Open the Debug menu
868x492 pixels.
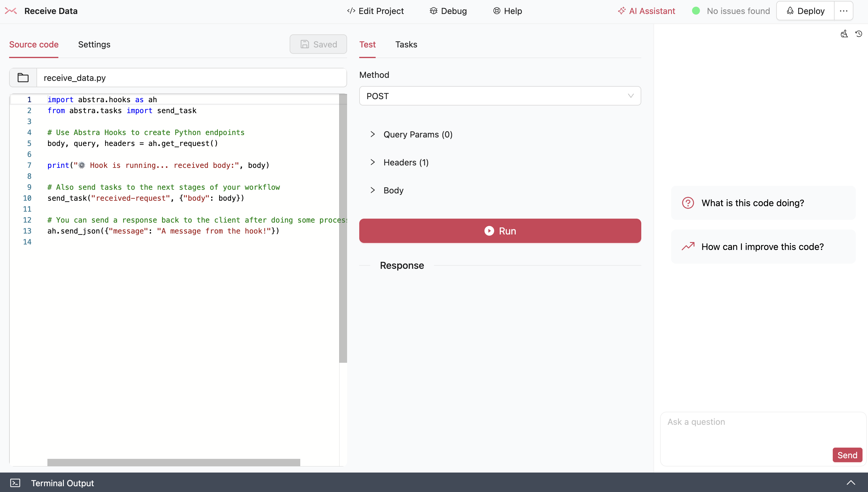tap(448, 11)
